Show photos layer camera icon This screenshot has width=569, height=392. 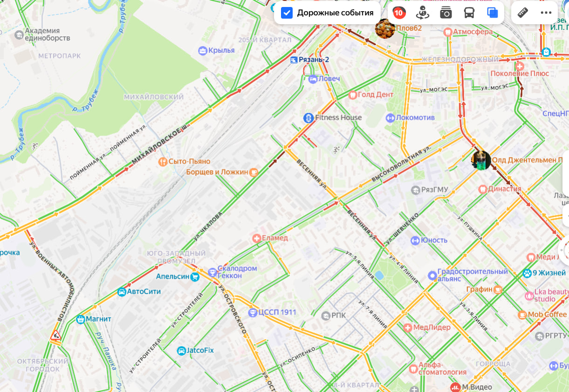[x=446, y=13]
